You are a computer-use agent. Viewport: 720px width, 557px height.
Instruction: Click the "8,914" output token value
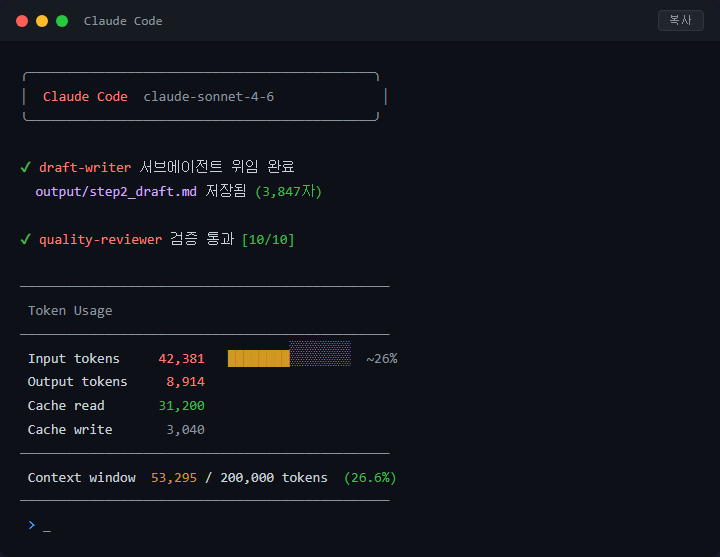pyautogui.click(x=186, y=382)
